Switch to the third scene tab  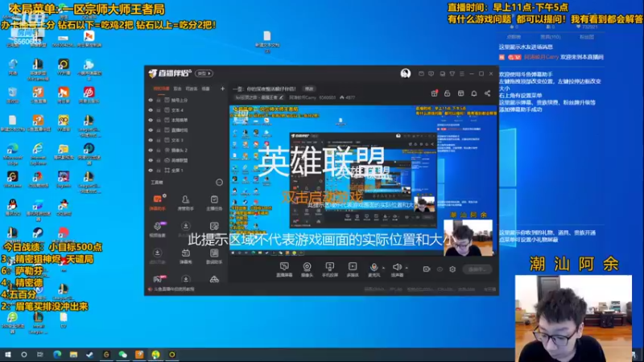point(192,88)
